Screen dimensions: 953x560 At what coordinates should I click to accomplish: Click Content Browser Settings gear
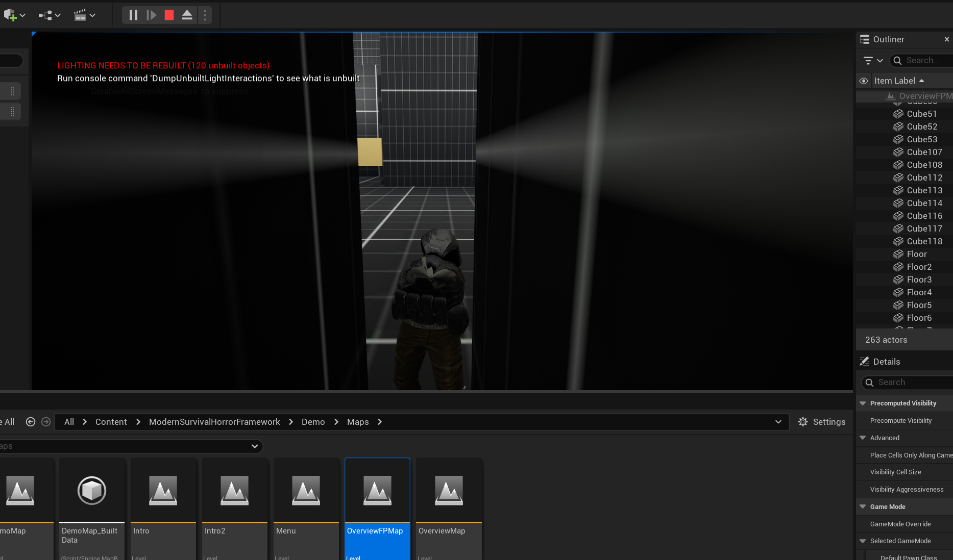pos(821,422)
